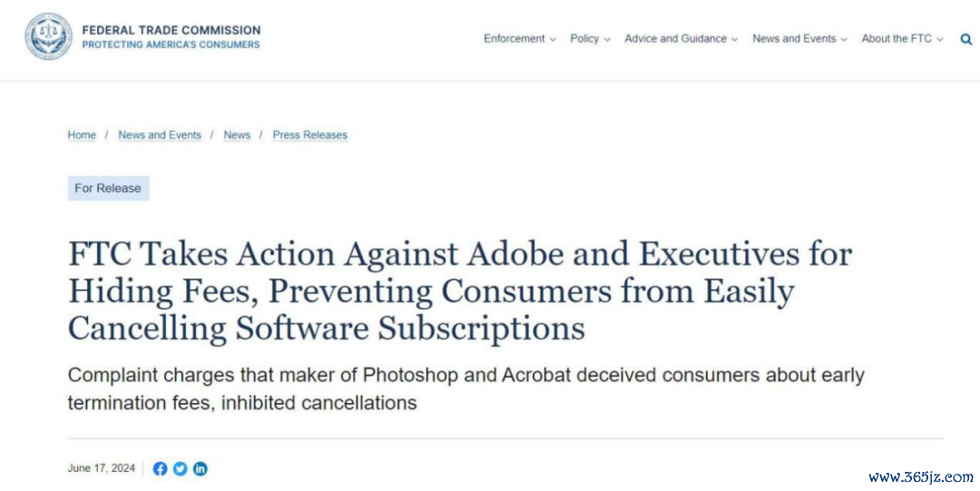
Task: Follow the News breadcrumb link
Action: [x=237, y=135]
